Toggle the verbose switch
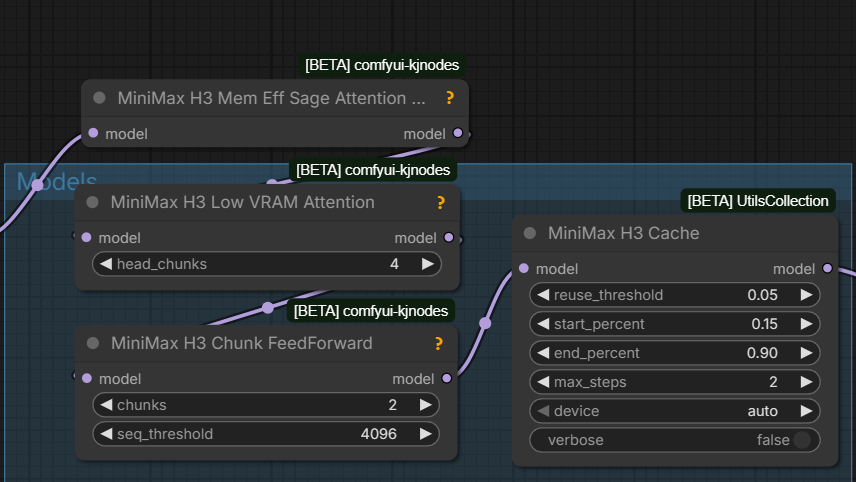 pyautogui.click(x=802, y=440)
